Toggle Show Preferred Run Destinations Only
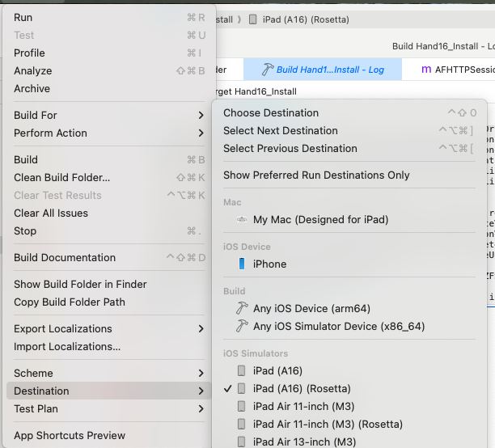Image resolution: width=495 pixels, height=448 pixels. pos(349,175)
